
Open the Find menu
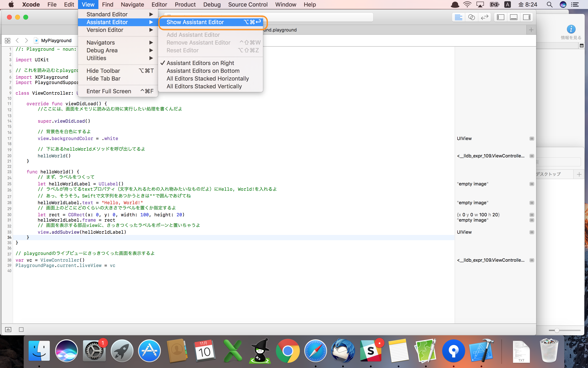click(x=108, y=5)
